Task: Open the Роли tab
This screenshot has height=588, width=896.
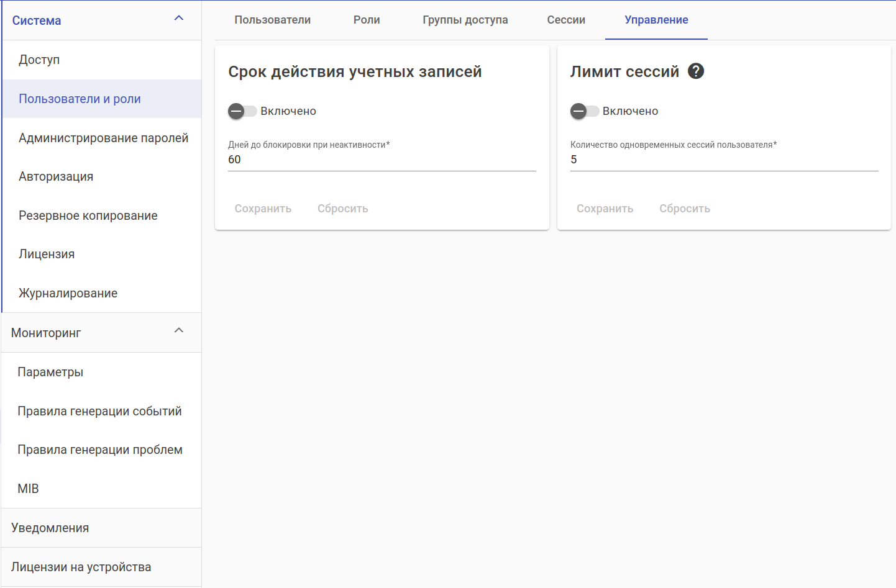Action: [x=367, y=20]
